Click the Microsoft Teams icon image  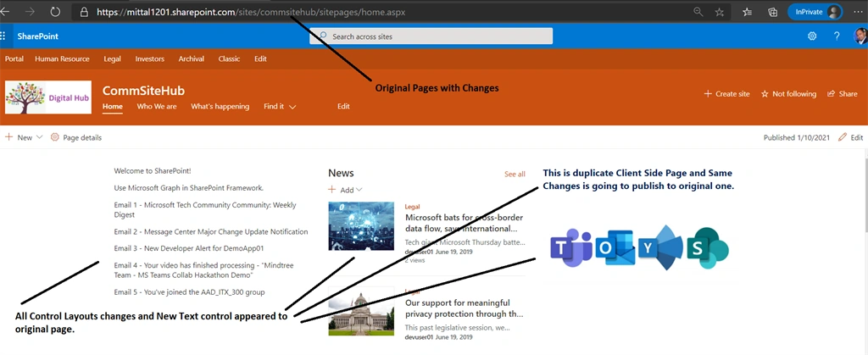571,247
